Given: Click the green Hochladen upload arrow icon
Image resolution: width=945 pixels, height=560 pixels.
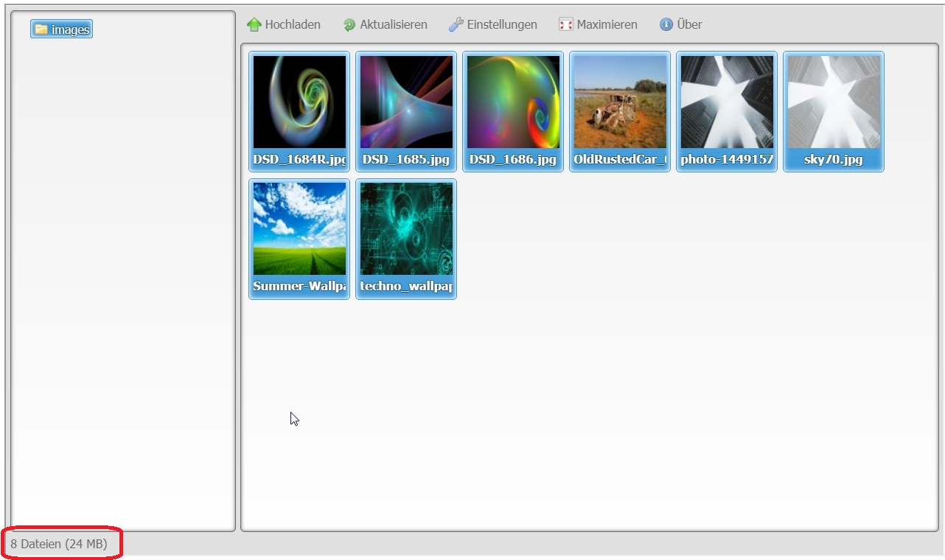Looking at the screenshot, I should (x=254, y=24).
